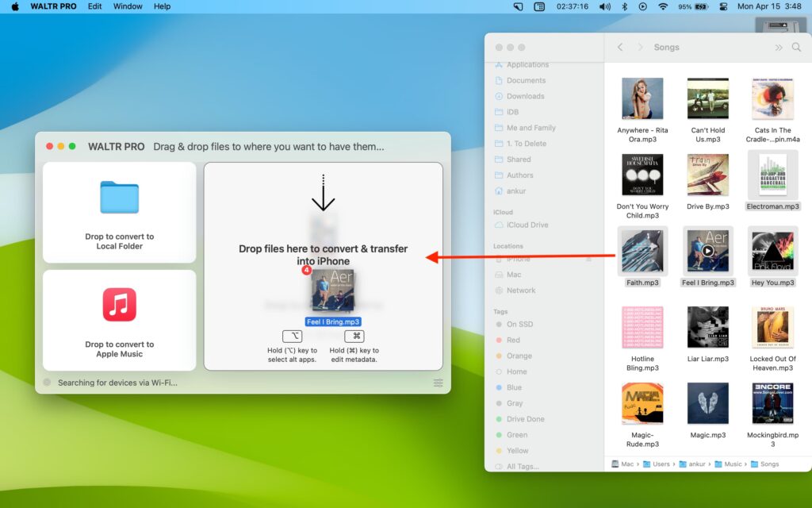Go back in the Finder Songs window
The height and width of the screenshot is (508, 812).
click(x=620, y=47)
